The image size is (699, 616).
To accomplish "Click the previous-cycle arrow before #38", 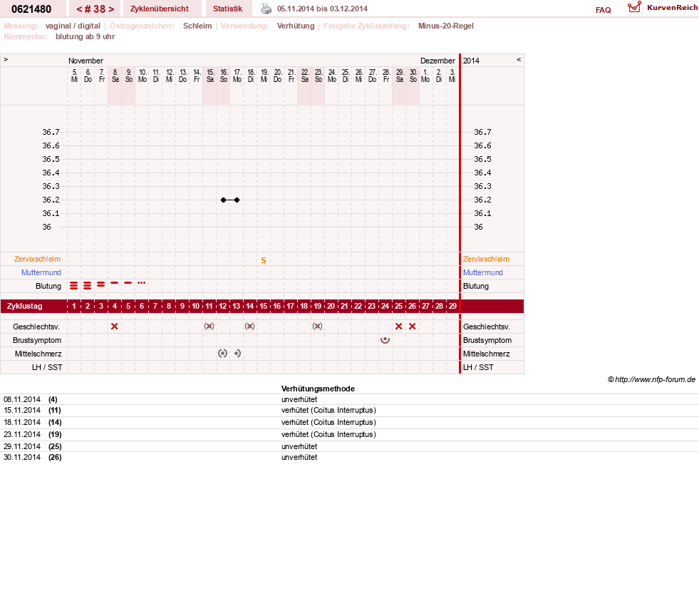I will 79,9.
